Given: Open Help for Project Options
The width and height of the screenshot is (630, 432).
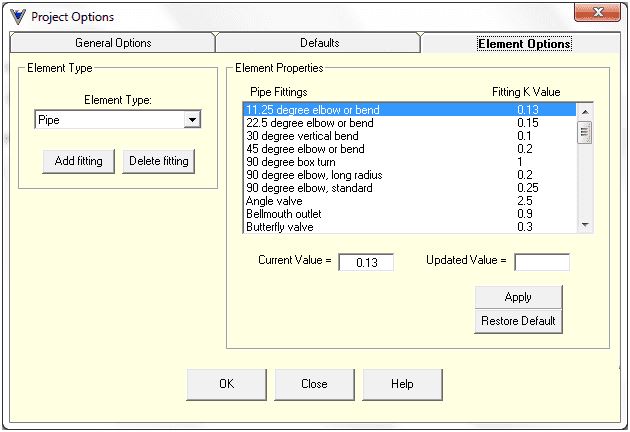Looking at the screenshot, I should pos(402,384).
